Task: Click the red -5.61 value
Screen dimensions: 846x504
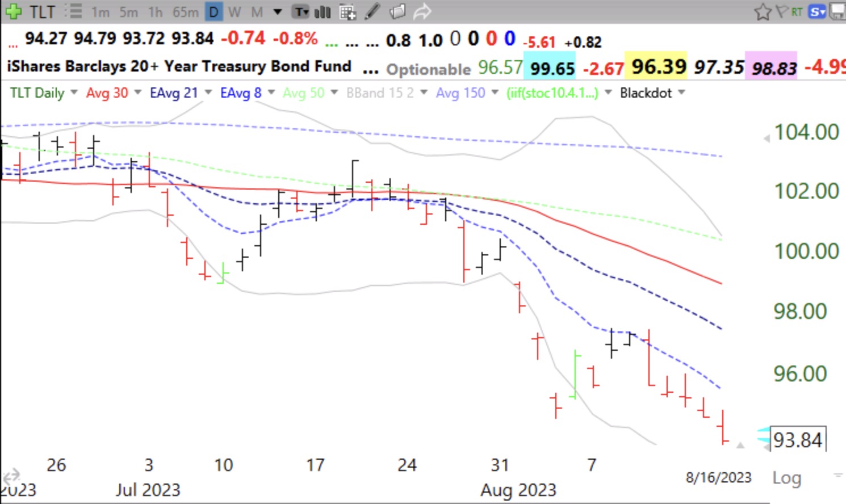Action: pyautogui.click(x=539, y=42)
